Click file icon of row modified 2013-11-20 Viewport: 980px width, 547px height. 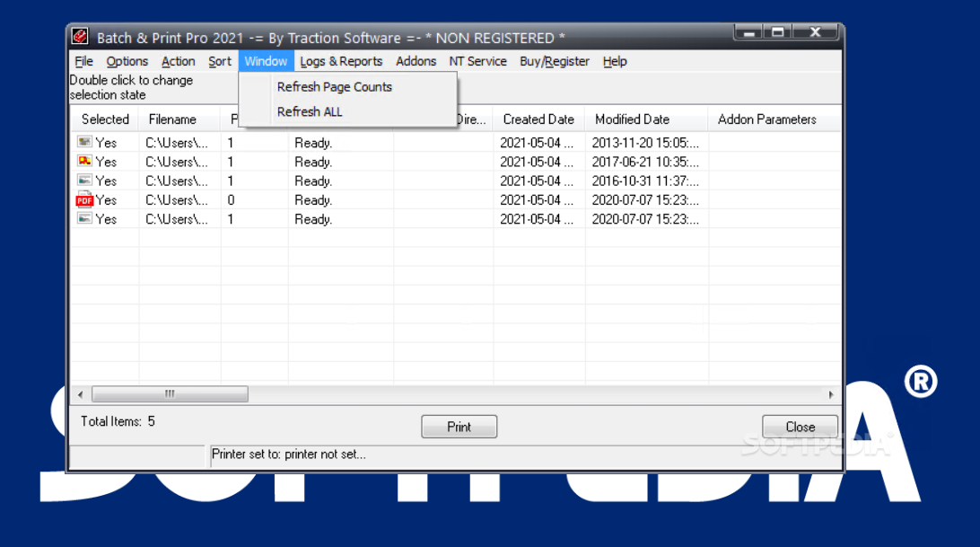tap(84, 142)
